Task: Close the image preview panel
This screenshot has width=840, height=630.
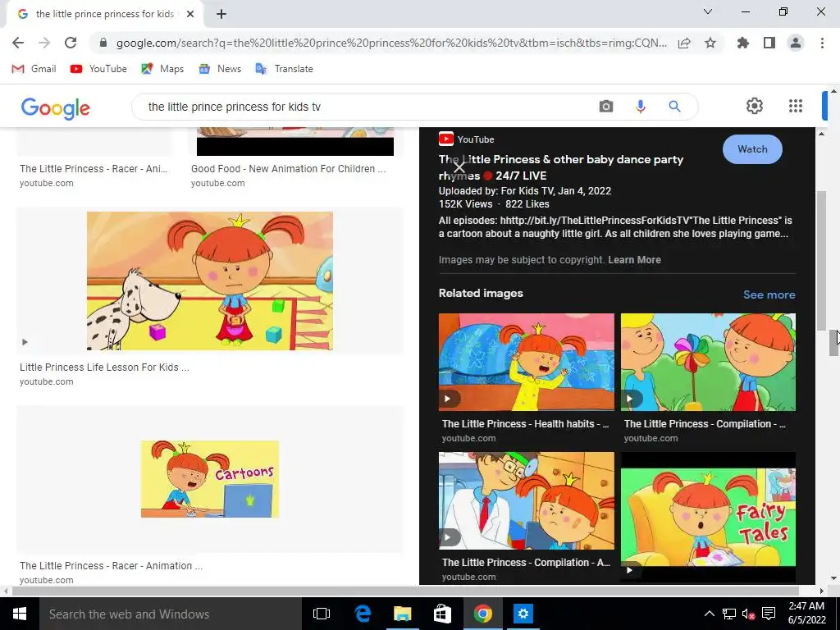Action: [x=459, y=167]
